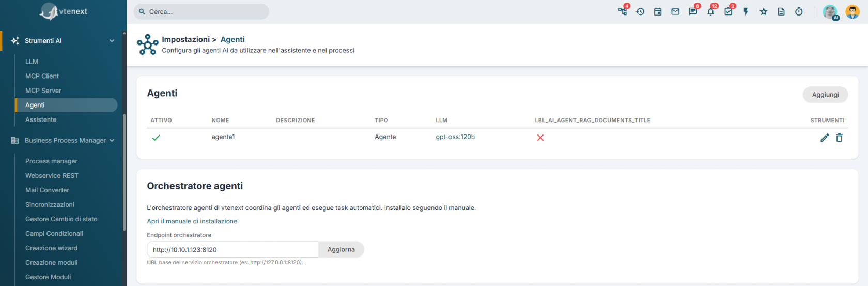Click the Aggiungi button
This screenshot has width=868, height=286.
(x=825, y=95)
